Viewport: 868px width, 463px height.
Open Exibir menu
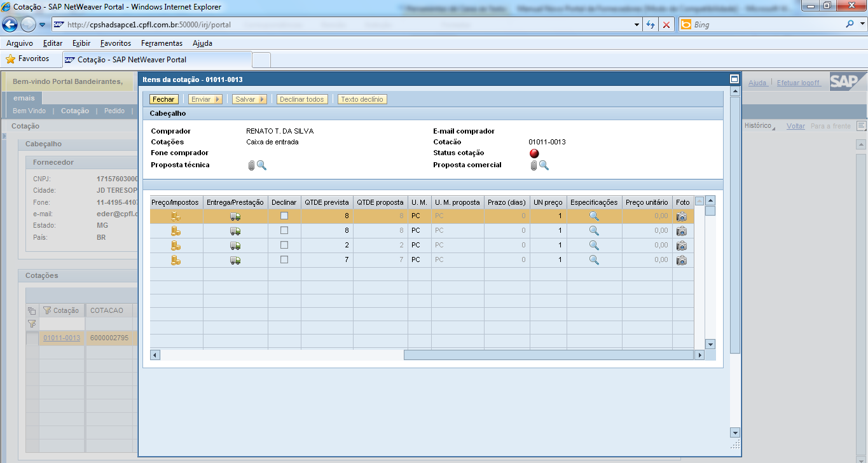[81, 43]
